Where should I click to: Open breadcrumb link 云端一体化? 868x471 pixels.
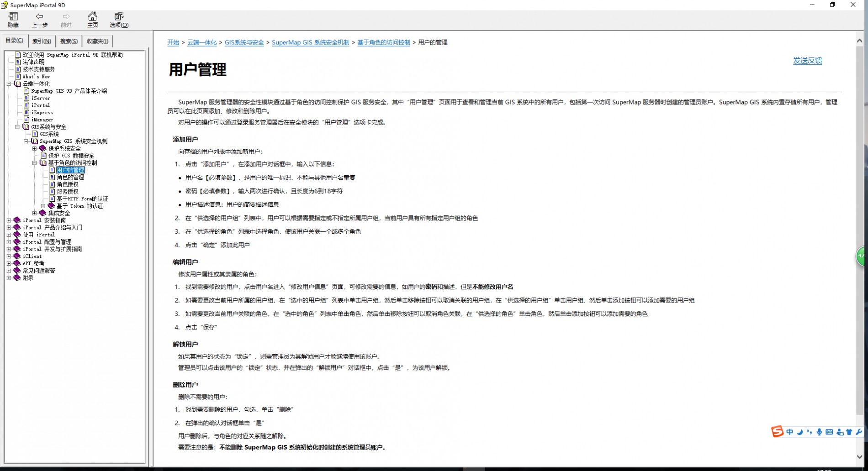[202, 42]
